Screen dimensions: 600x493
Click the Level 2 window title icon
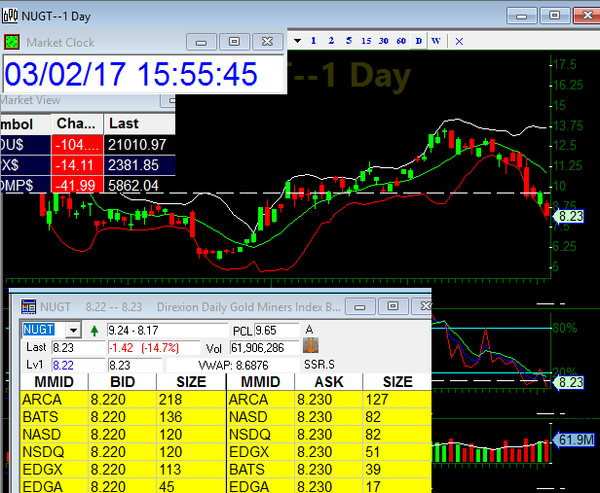[x=27, y=305]
